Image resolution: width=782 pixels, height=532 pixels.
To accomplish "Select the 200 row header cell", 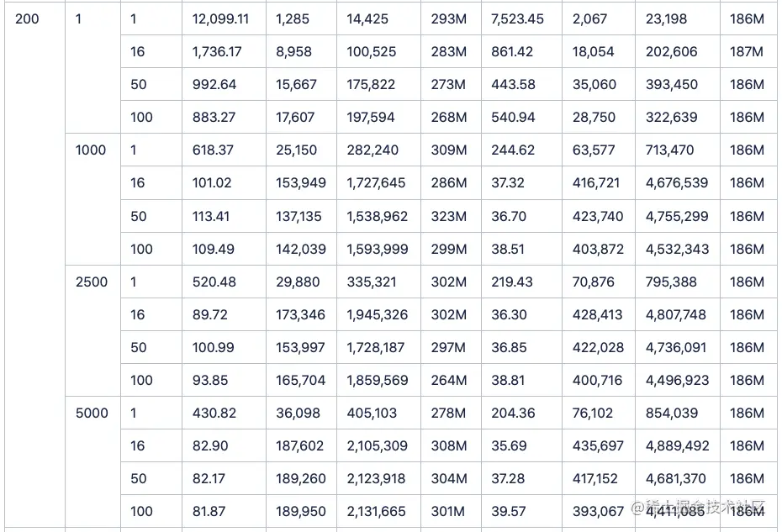I will point(27,18).
